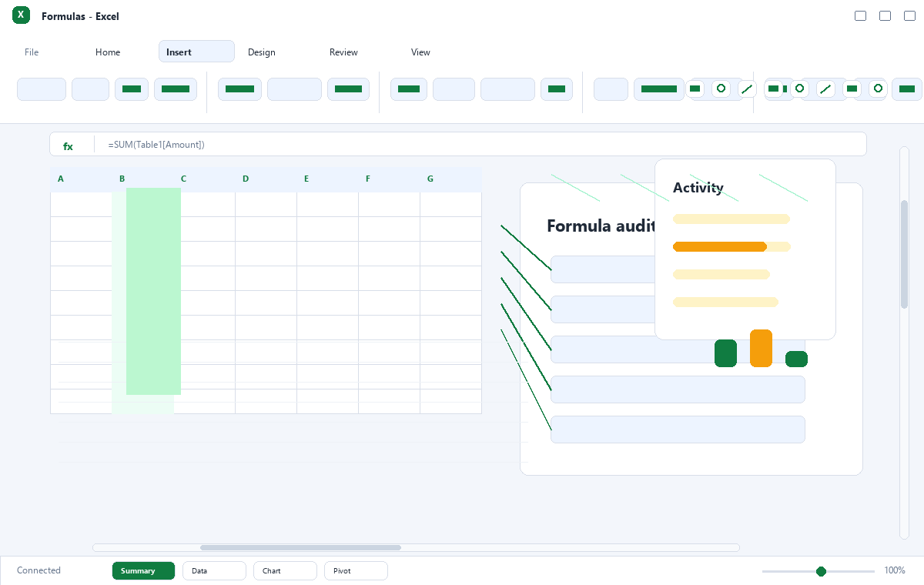Click the vertical scrollbar thumb
The width and height of the screenshot is (924, 585).
905,254
